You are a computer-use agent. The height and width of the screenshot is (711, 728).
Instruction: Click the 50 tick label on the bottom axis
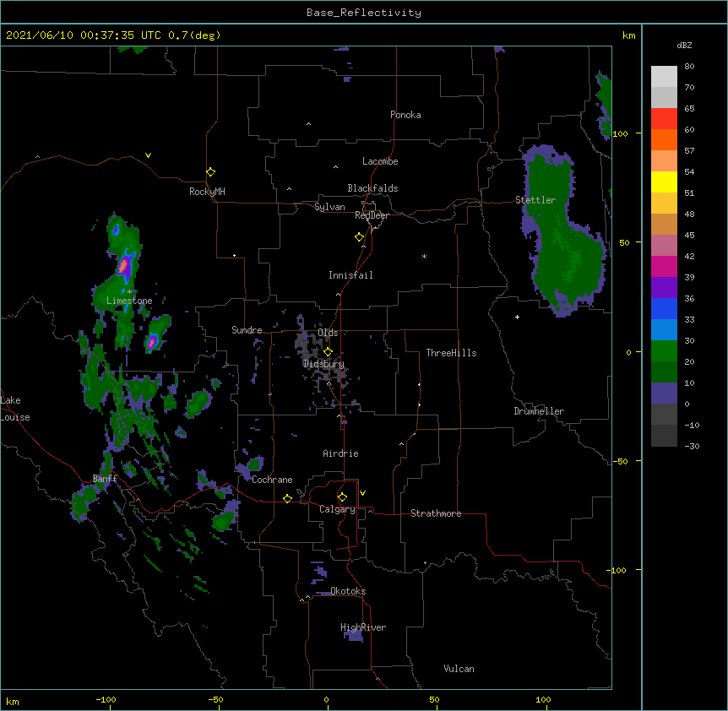pyautogui.click(x=434, y=699)
